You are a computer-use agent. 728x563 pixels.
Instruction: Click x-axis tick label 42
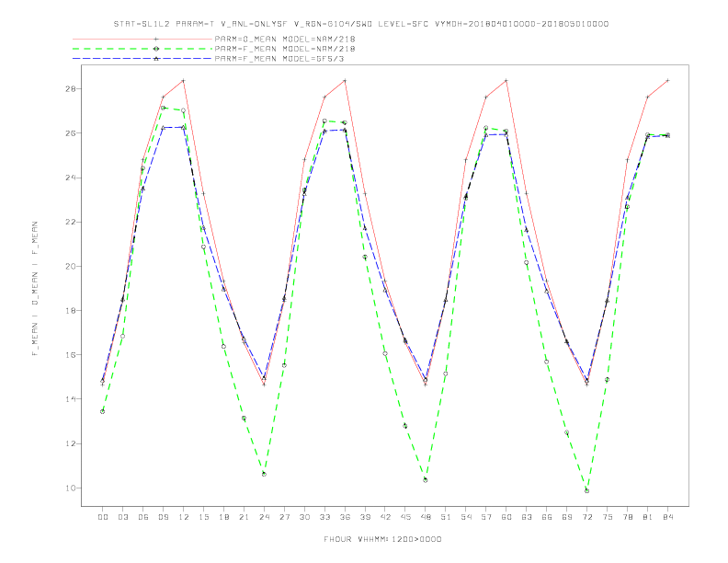385,517
